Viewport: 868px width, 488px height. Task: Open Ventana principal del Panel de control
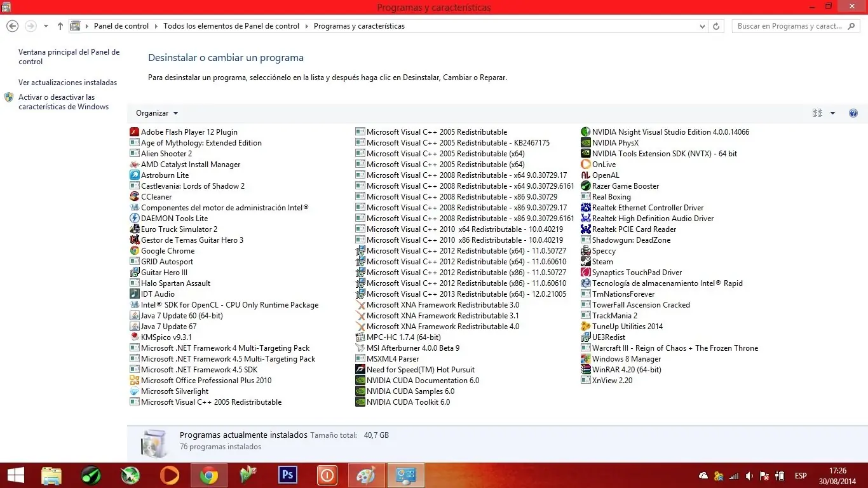[69, 57]
